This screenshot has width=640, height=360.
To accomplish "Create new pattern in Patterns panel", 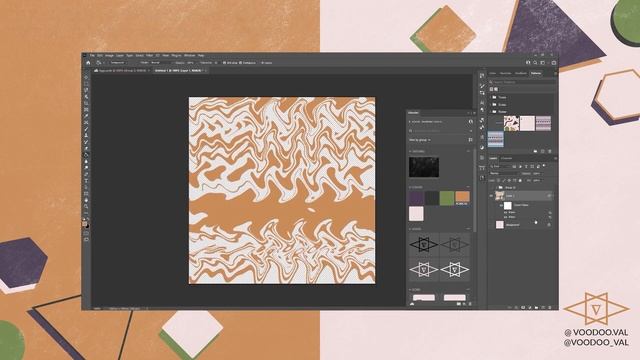I will tap(542, 151).
